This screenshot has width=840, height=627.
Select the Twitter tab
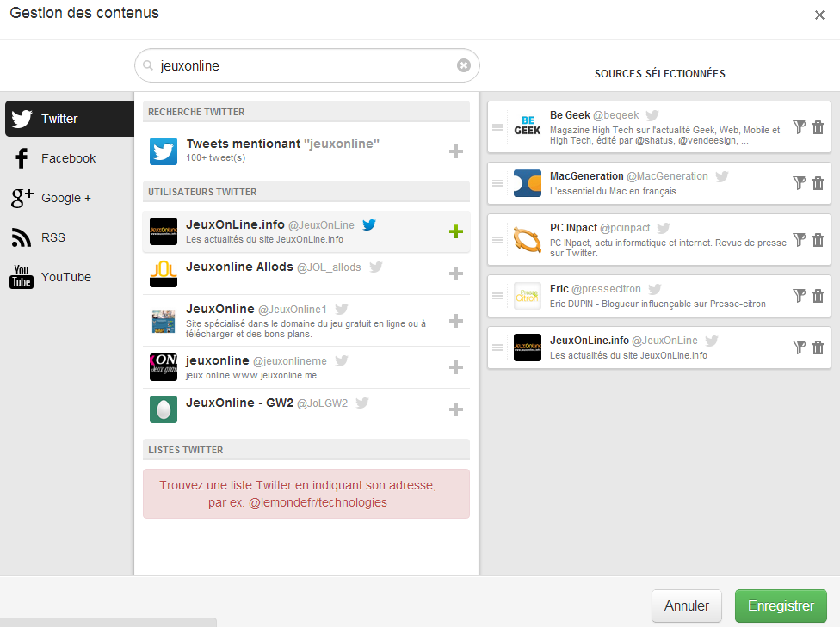67,119
